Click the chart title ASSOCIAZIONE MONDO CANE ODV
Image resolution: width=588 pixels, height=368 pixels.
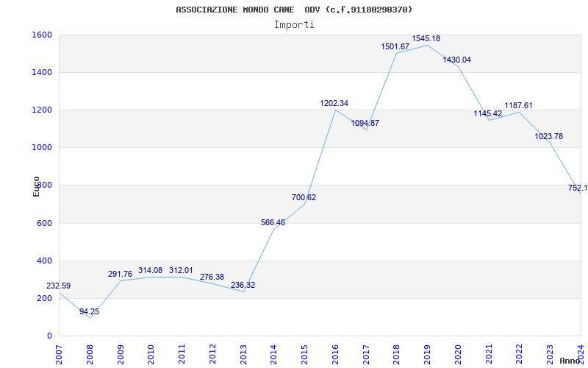294,10
